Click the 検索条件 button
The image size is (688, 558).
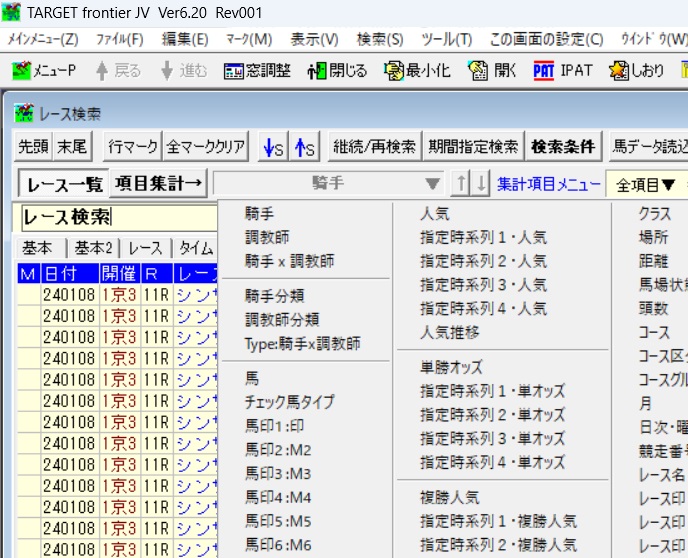[x=563, y=147]
